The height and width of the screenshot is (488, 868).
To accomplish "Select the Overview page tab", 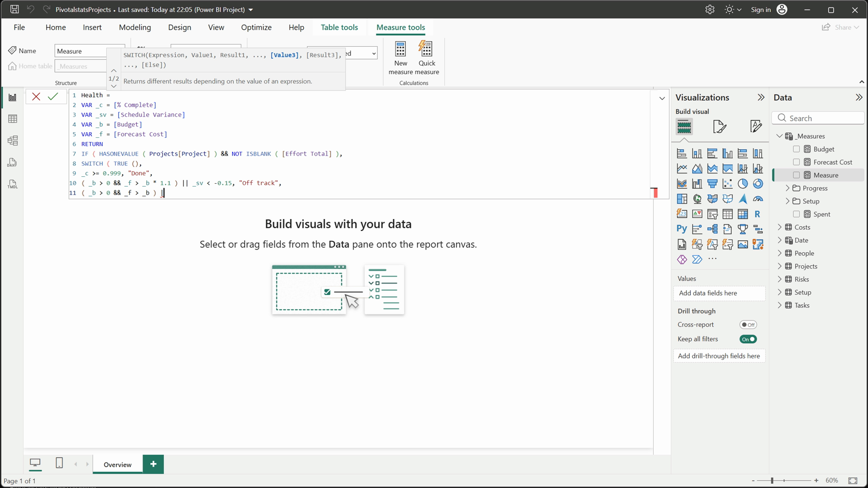I will click(118, 464).
